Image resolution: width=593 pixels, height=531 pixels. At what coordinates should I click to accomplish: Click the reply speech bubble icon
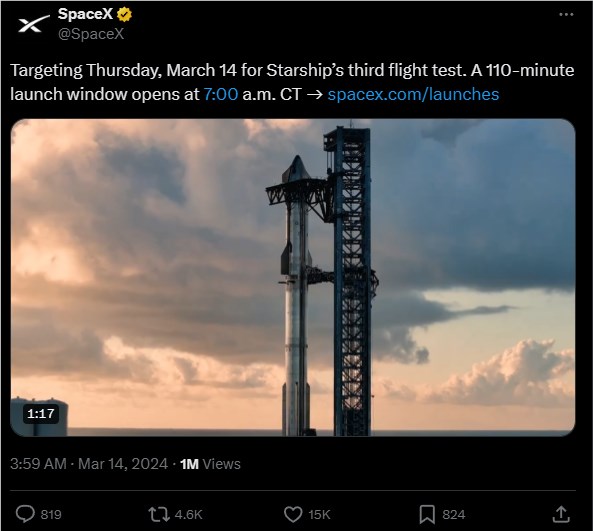25,514
